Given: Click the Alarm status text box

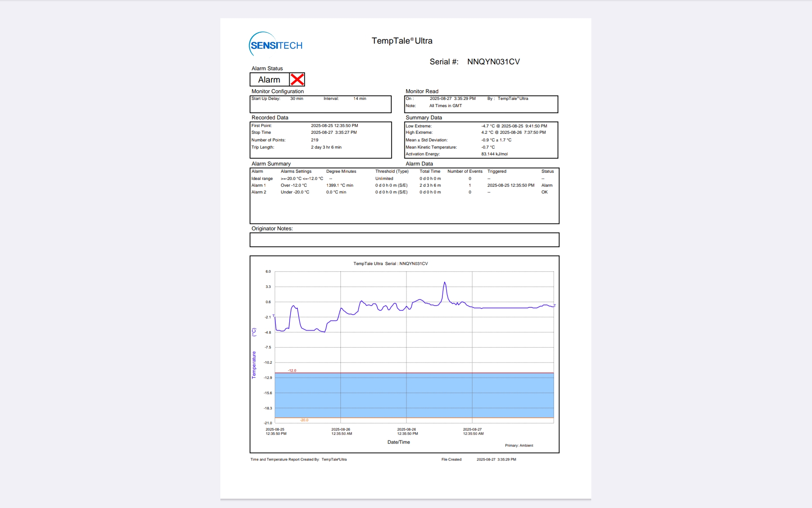Looking at the screenshot, I should (269, 80).
